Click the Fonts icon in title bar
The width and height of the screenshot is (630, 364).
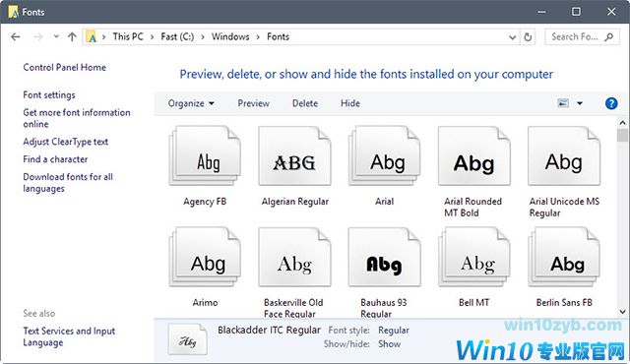coord(13,12)
